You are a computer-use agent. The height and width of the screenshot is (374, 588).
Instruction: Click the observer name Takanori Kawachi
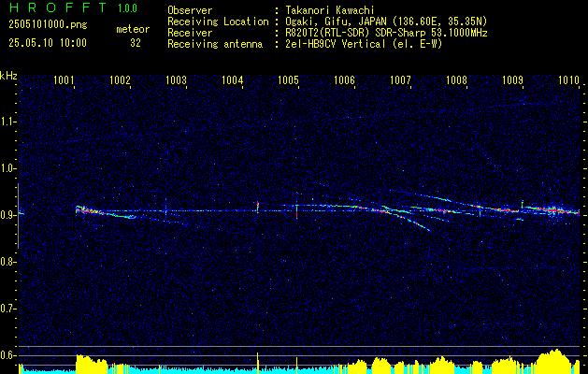click(x=330, y=10)
